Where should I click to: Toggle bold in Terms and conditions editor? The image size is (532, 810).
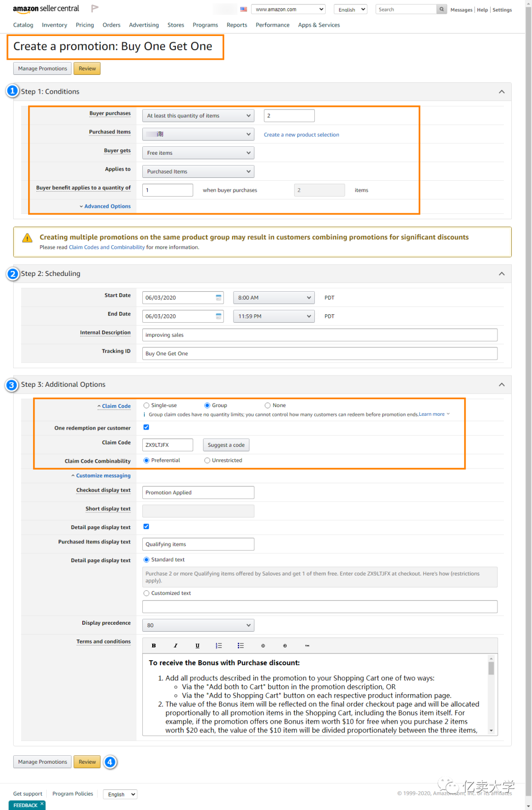[x=154, y=645]
